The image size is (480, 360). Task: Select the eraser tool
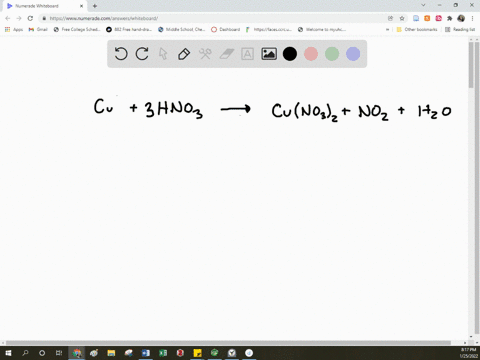227,54
